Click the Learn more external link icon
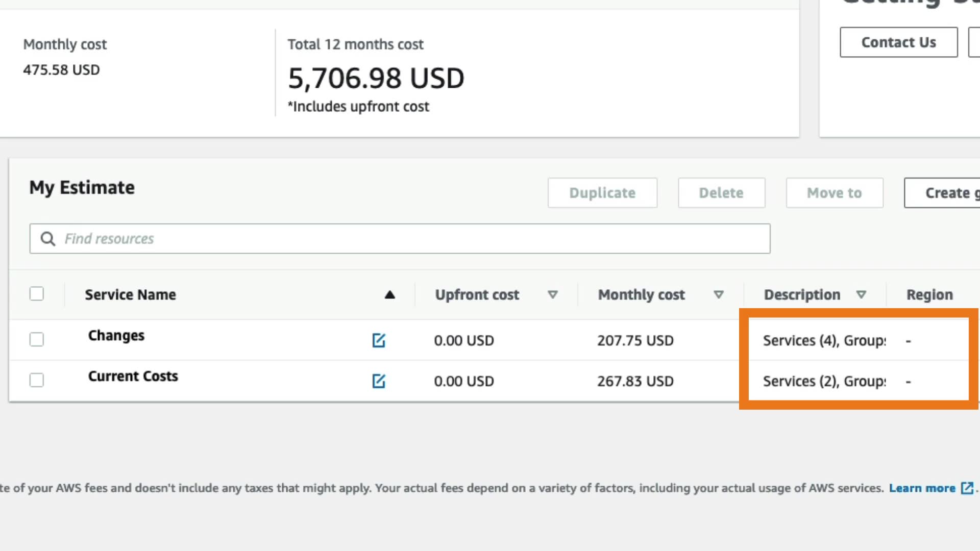 pos(967,488)
